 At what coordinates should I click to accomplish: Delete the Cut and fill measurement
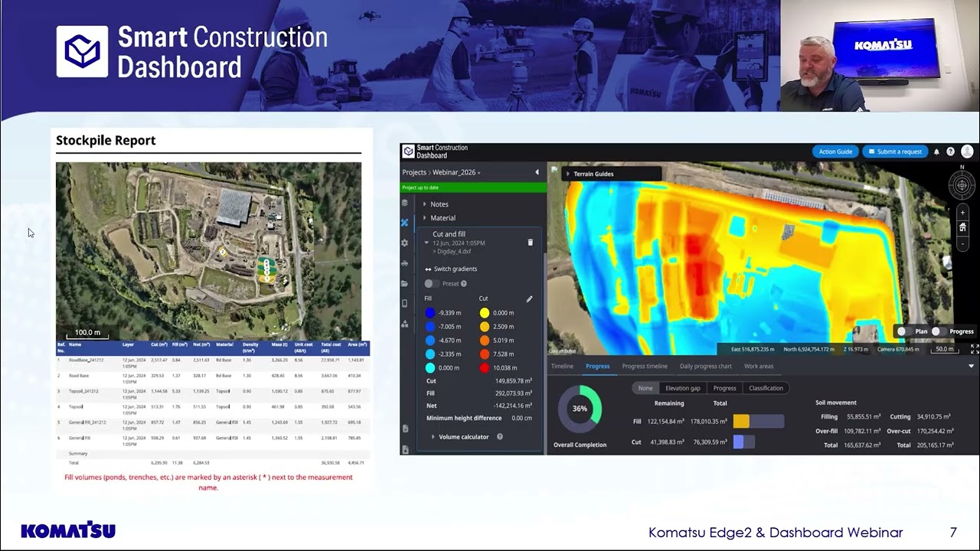point(530,243)
